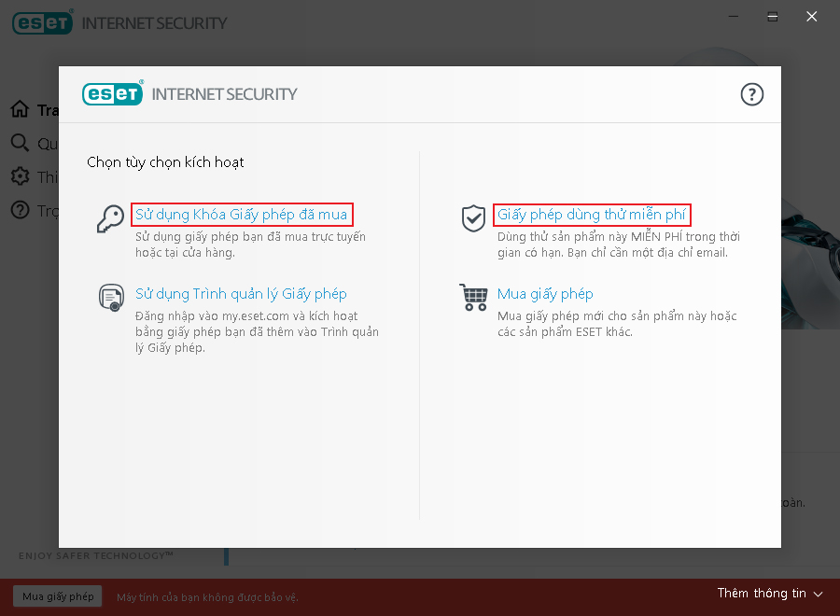Click 'Chọn tùy chọn kích hoạt' heading
The image size is (840, 616).
tap(165, 162)
